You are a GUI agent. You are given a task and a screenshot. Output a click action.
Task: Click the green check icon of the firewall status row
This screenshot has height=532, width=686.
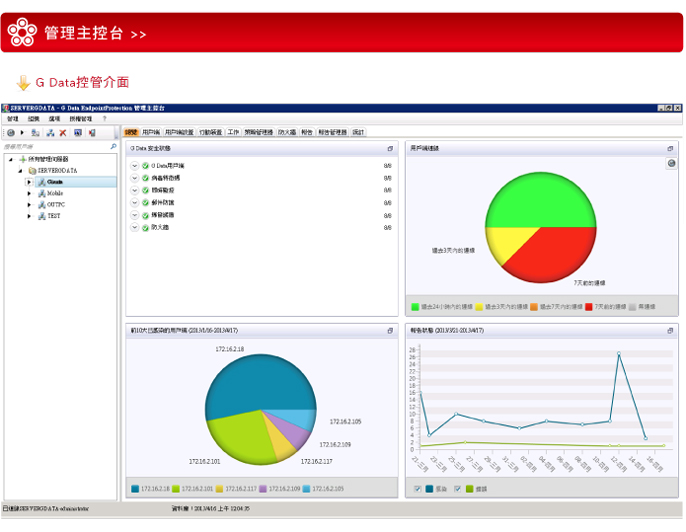146,228
